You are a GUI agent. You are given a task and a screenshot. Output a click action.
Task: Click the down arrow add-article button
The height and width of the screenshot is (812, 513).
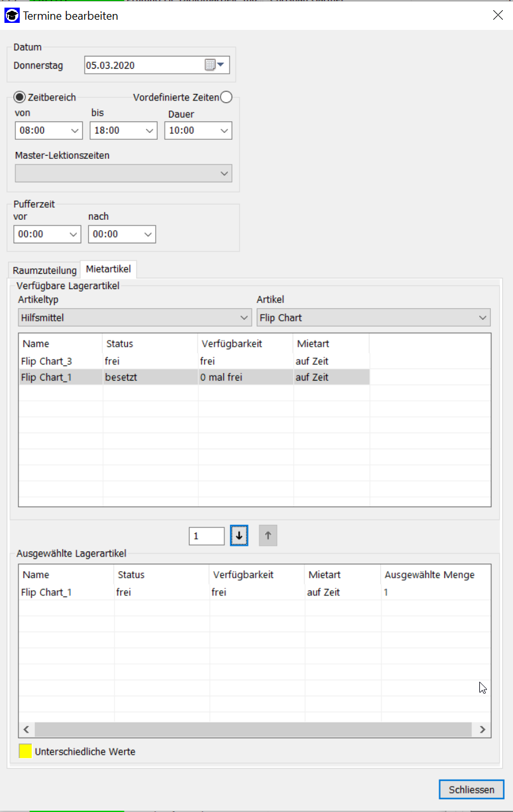click(238, 536)
